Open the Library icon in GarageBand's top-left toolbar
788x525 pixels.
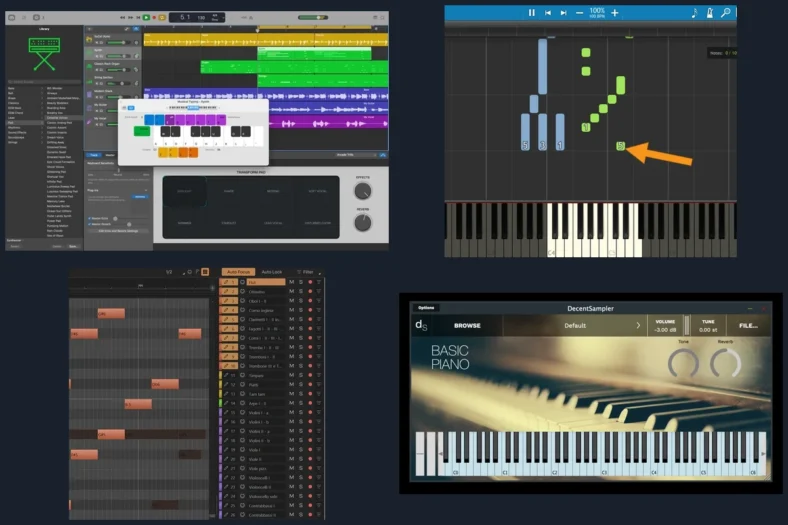coord(12,18)
